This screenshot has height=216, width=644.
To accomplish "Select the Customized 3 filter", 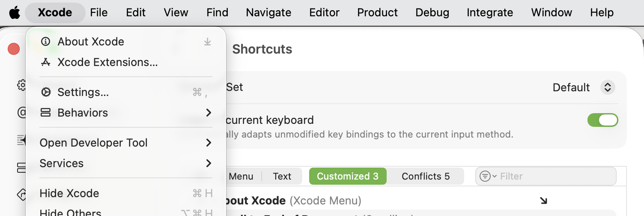I will (x=348, y=176).
